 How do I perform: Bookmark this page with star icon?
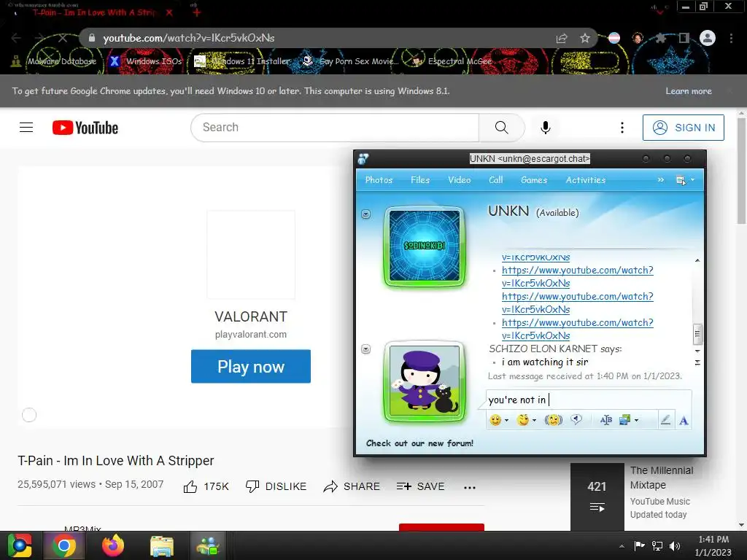pos(585,38)
